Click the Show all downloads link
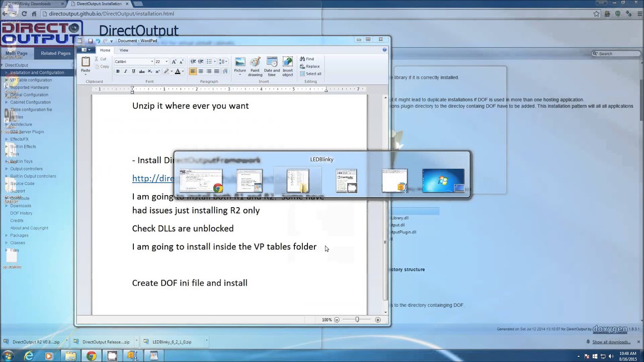The image size is (644, 362). click(611, 342)
